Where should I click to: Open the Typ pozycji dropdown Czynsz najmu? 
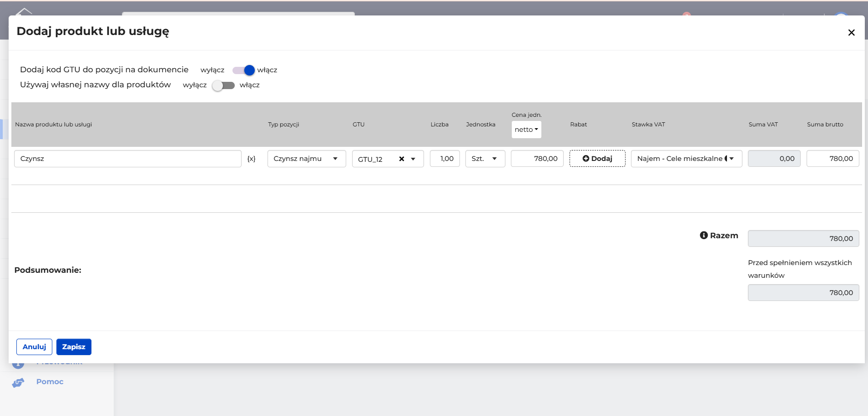point(307,159)
